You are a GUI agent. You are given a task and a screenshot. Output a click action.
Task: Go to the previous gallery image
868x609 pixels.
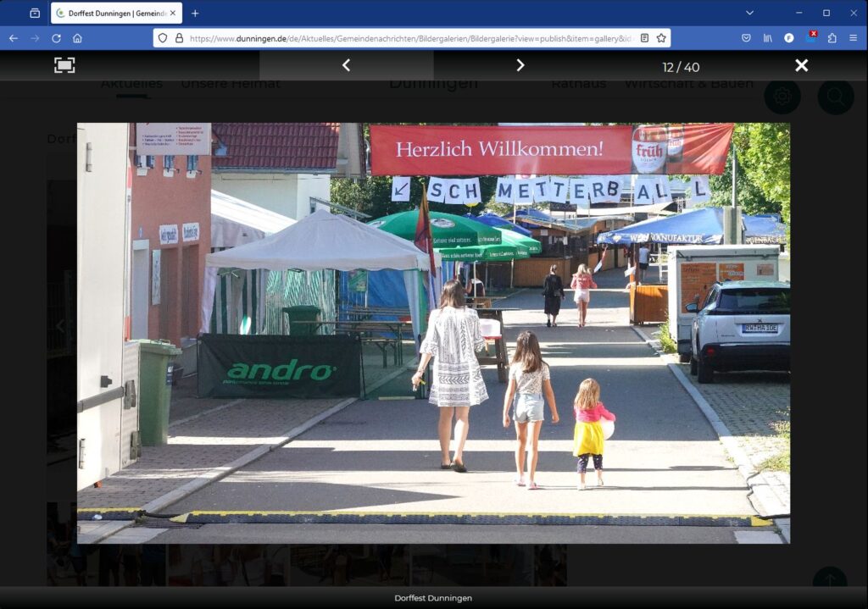tap(346, 65)
